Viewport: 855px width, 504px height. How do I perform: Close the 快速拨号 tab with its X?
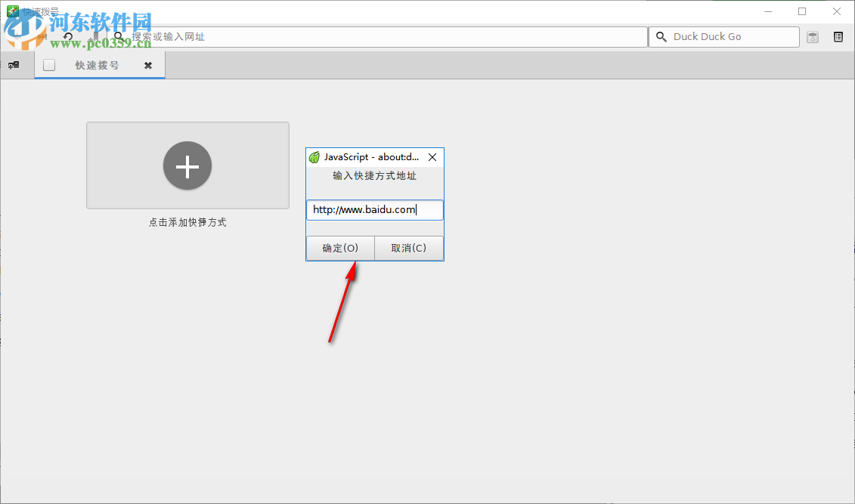148,65
